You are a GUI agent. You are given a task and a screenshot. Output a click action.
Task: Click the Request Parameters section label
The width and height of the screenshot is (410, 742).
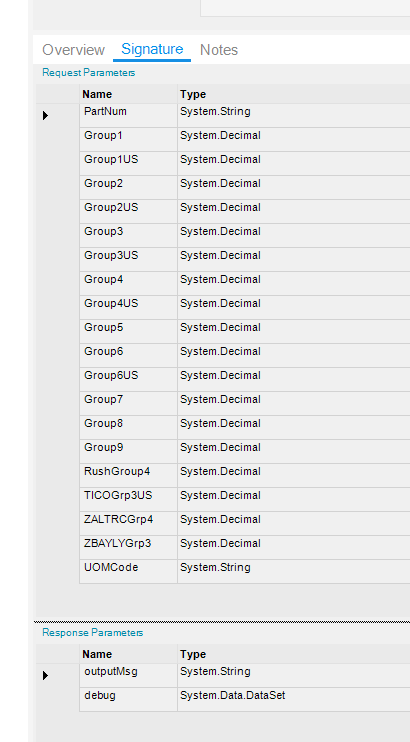point(89,73)
